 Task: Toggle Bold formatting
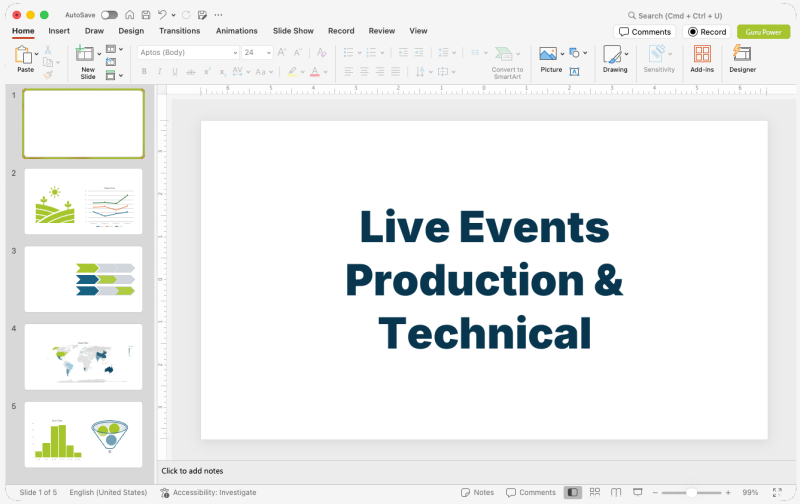(144, 72)
